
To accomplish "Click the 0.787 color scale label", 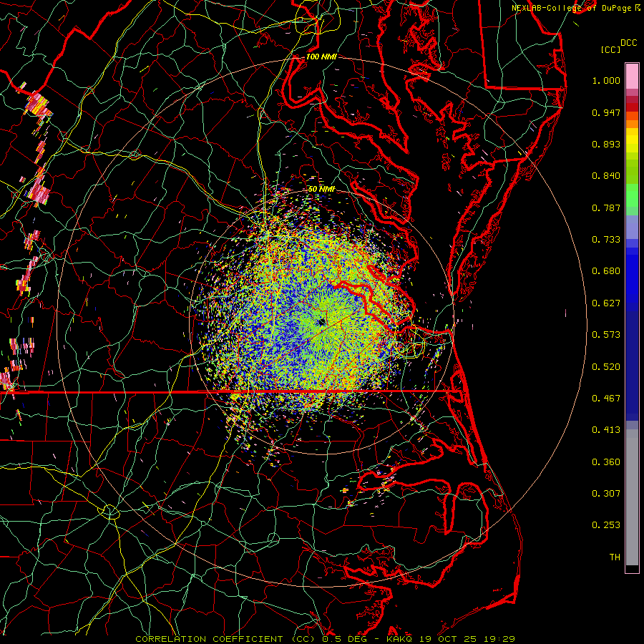I will click(x=606, y=208).
